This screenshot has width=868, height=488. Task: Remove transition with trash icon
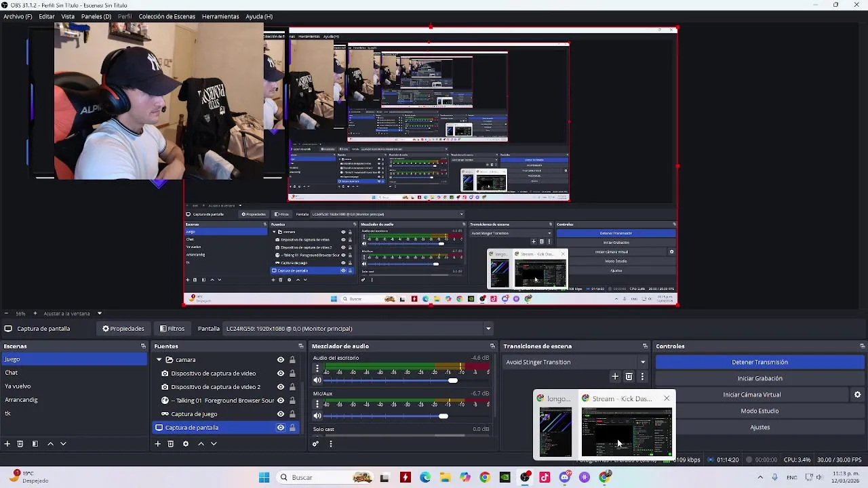629,377
